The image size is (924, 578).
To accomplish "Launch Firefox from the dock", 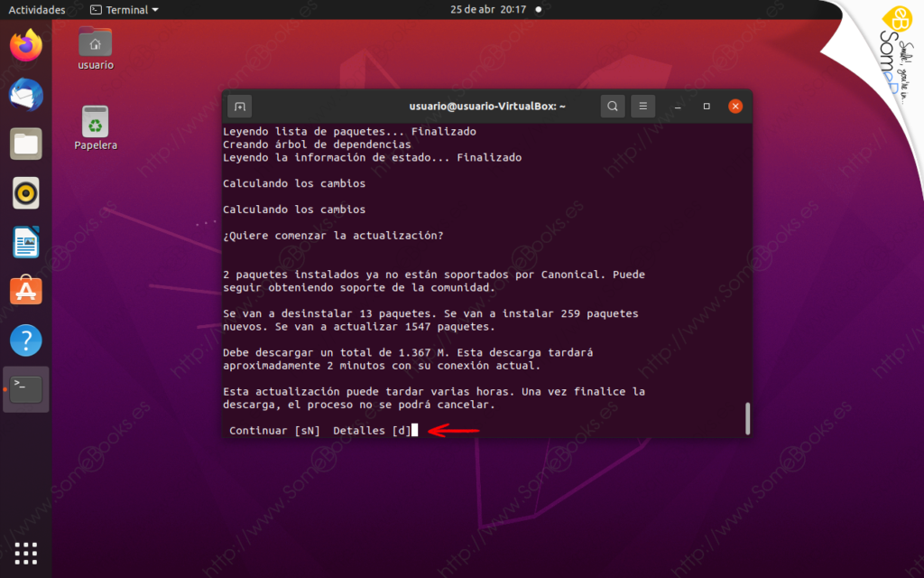I will pyautogui.click(x=26, y=45).
